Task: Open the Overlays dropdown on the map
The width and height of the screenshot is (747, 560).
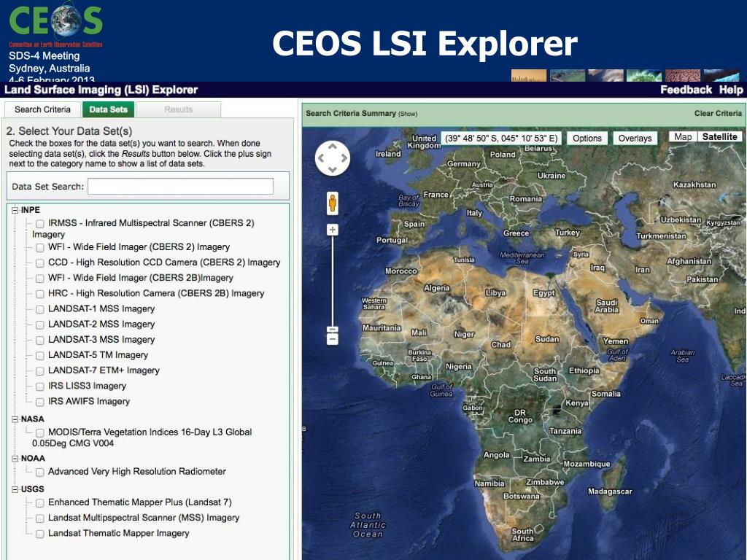Action: [635, 138]
